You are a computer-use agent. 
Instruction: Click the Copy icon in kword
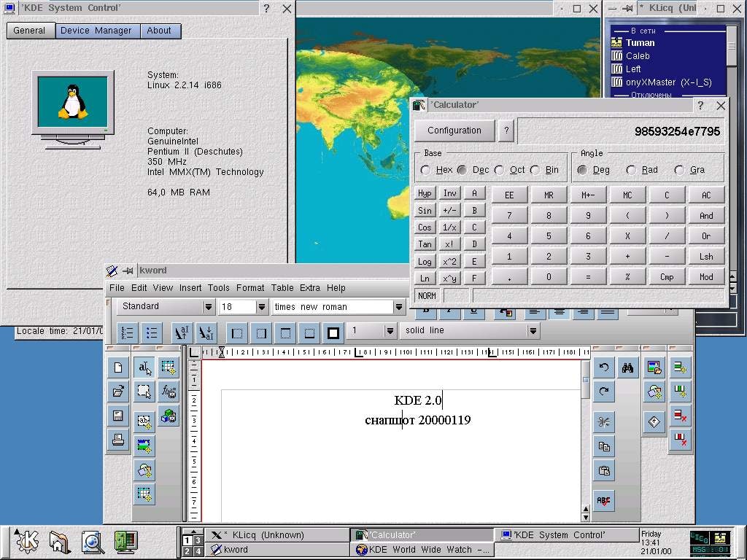click(603, 446)
